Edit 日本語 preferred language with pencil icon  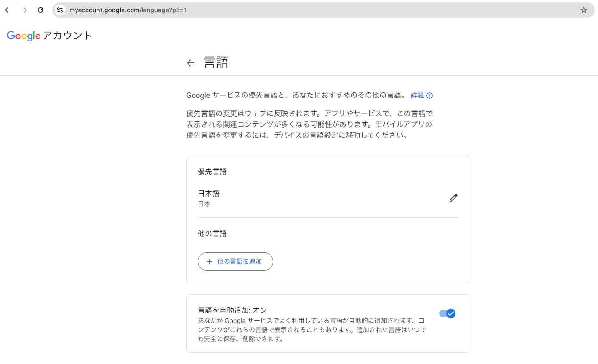pyautogui.click(x=453, y=198)
